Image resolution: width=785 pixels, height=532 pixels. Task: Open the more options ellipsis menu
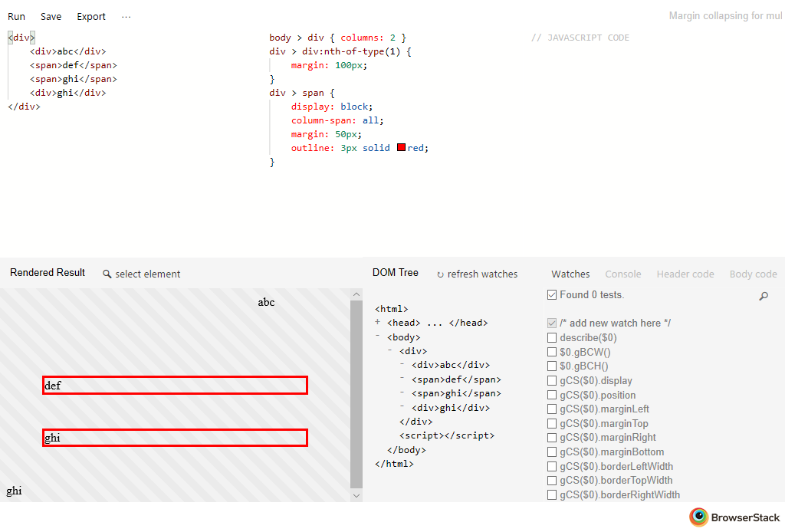[126, 17]
